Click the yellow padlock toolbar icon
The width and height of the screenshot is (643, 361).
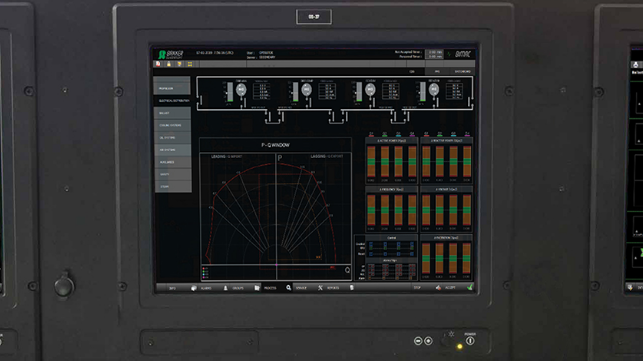169,64
